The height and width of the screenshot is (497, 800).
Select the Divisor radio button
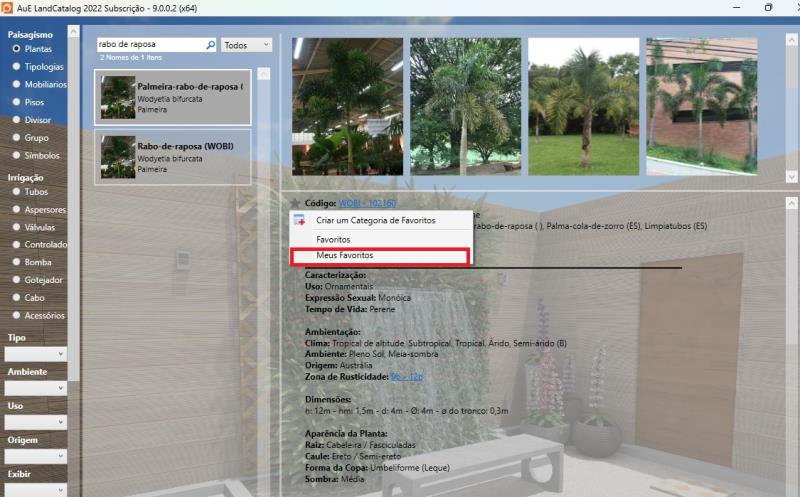pyautogui.click(x=16, y=120)
